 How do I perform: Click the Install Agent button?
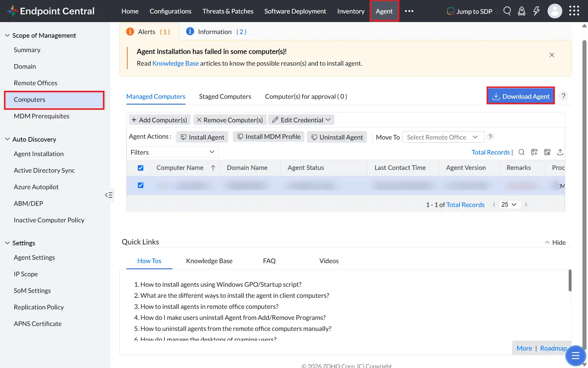tap(202, 137)
